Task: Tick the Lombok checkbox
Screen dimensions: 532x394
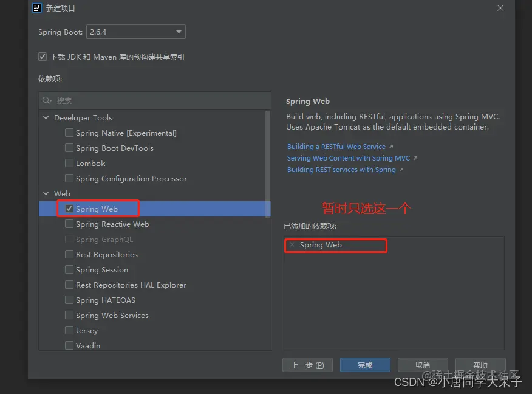Action: [69, 163]
